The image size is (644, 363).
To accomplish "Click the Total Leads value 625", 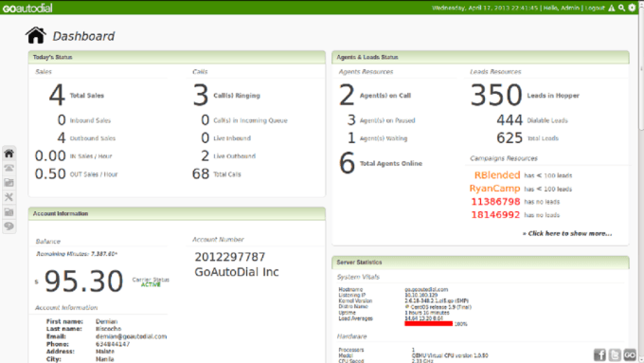I will 510,137.
